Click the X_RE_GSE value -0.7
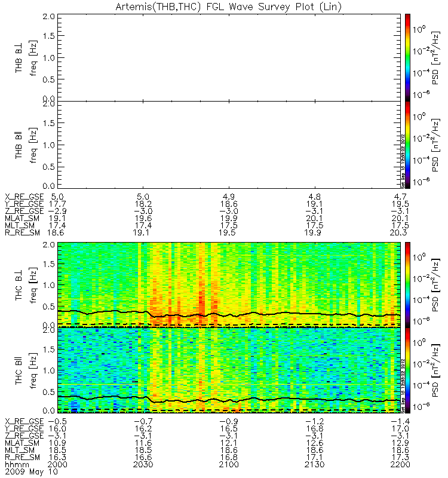The width and height of the screenshot is (448, 478). [143, 421]
